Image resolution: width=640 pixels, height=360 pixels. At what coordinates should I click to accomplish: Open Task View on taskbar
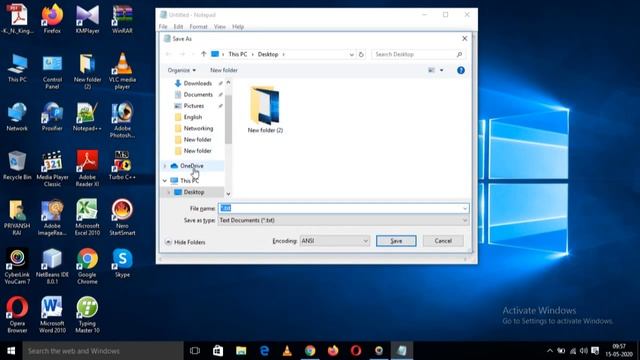coord(195,351)
